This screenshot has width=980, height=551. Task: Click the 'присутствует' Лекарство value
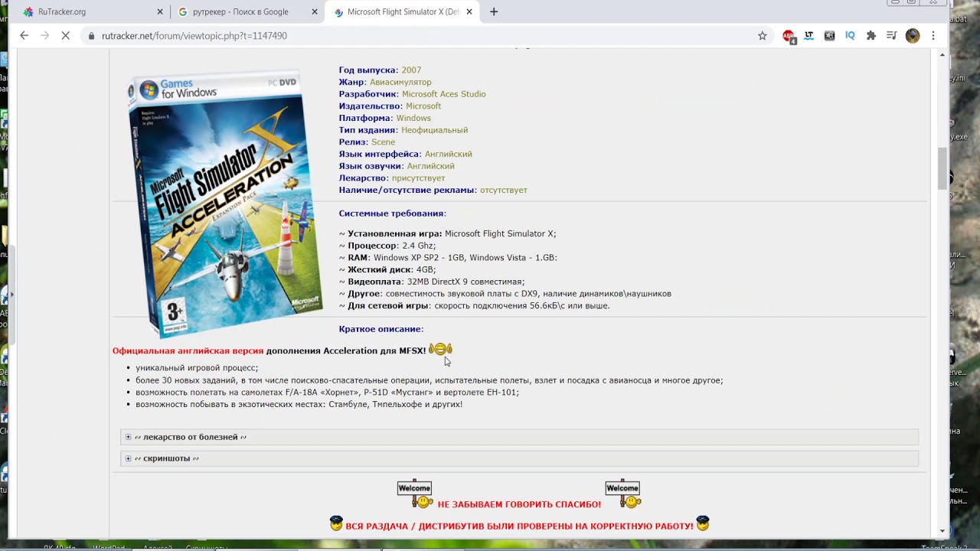pyautogui.click(x=419, y=178)
